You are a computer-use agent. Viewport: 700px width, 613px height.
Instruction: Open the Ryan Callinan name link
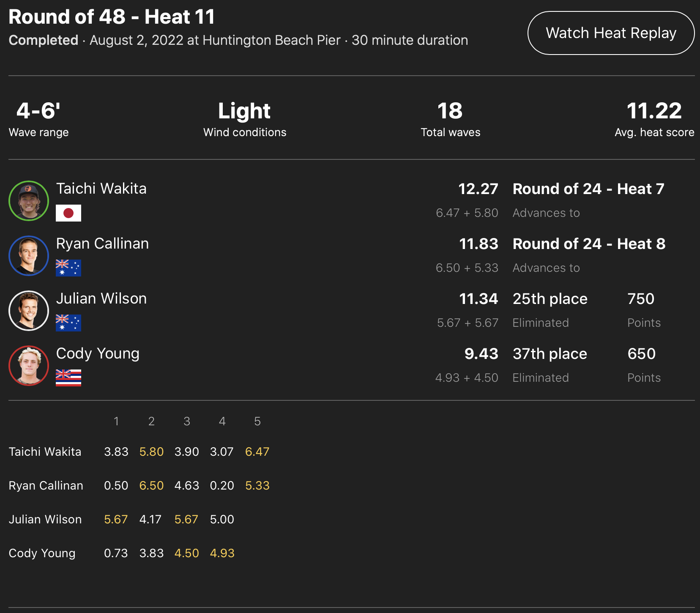pyautogui.click(x=102, y=244)
